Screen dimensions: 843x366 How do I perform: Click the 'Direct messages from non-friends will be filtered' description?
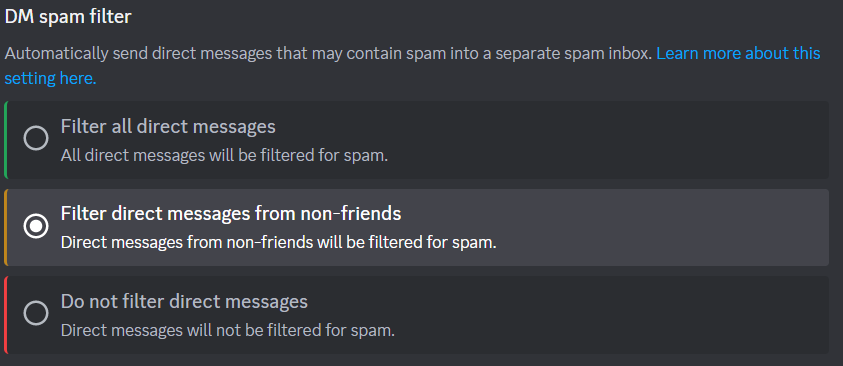(x=278, y=242)
